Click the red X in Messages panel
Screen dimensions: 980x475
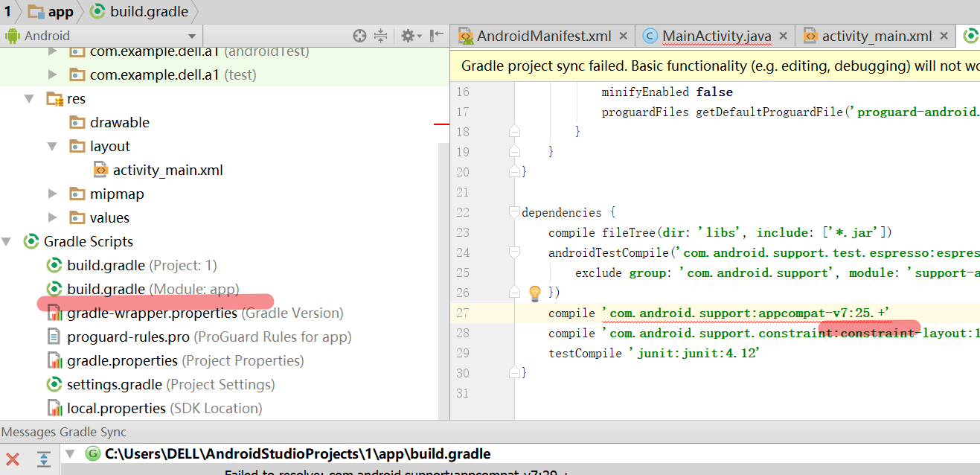tap(13, 459)
